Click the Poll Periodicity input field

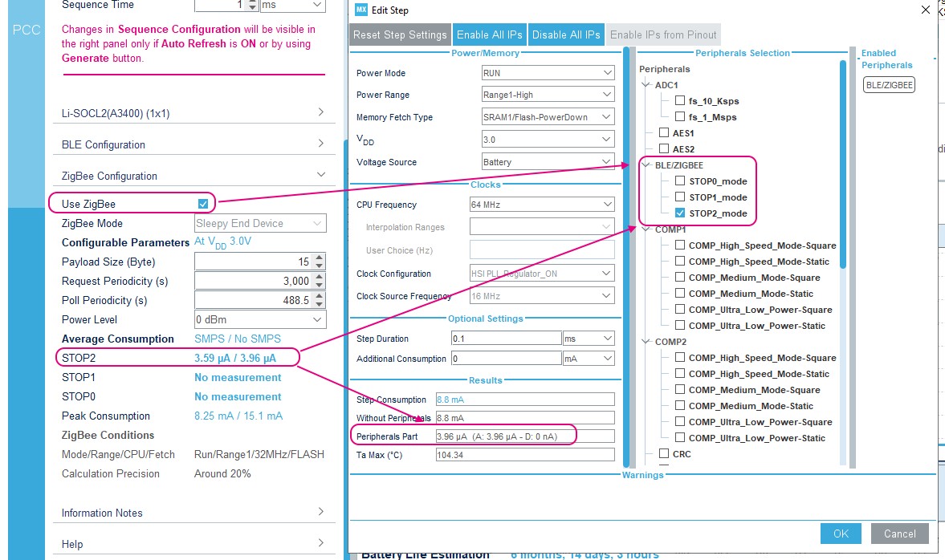[254, 301]
